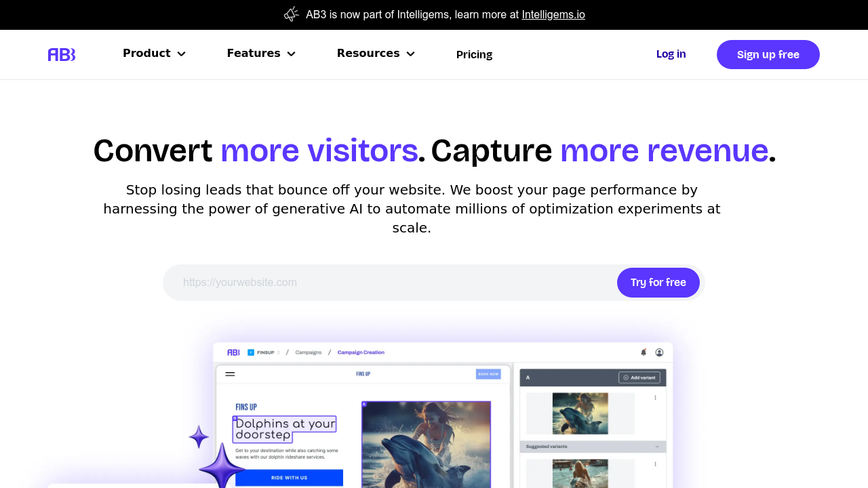Click the small purple sparkle star
Viewport: 868px width, 488px height.
(199, 437)
